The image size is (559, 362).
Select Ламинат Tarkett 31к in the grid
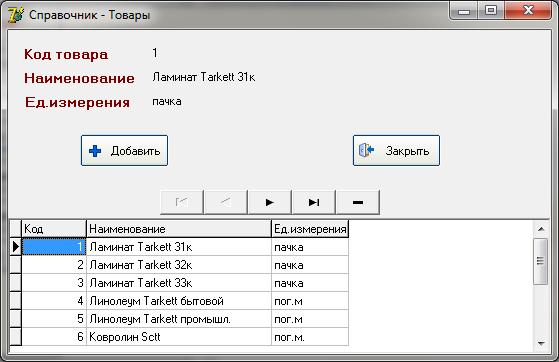coord(179,247)
